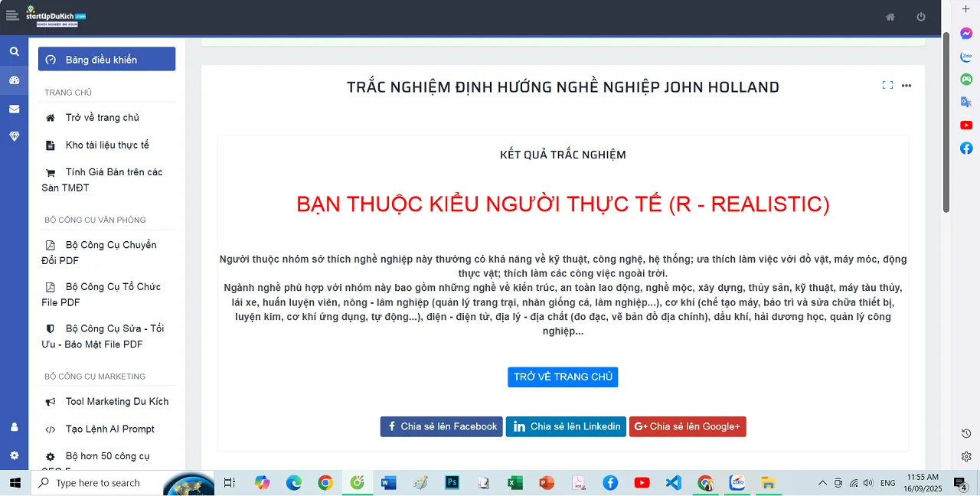
Task: Click the BỘ CÔNG CỤ VĂN PHÒNG section label
Action: coord(95,220)
